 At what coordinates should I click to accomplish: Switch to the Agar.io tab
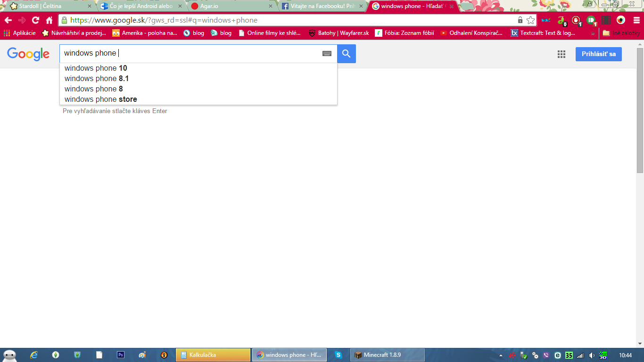231,6
